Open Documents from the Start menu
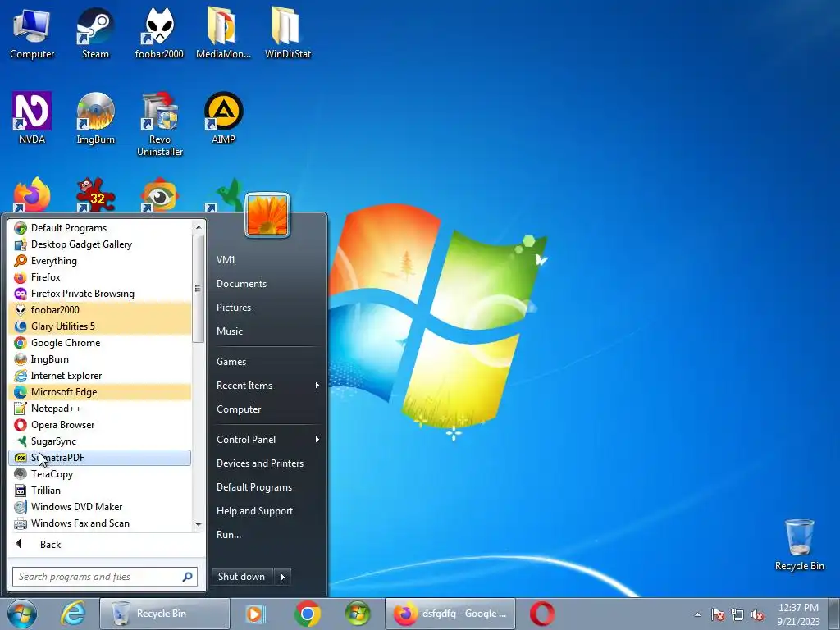This screenshot has width=840, height=630. click(268, 284)
